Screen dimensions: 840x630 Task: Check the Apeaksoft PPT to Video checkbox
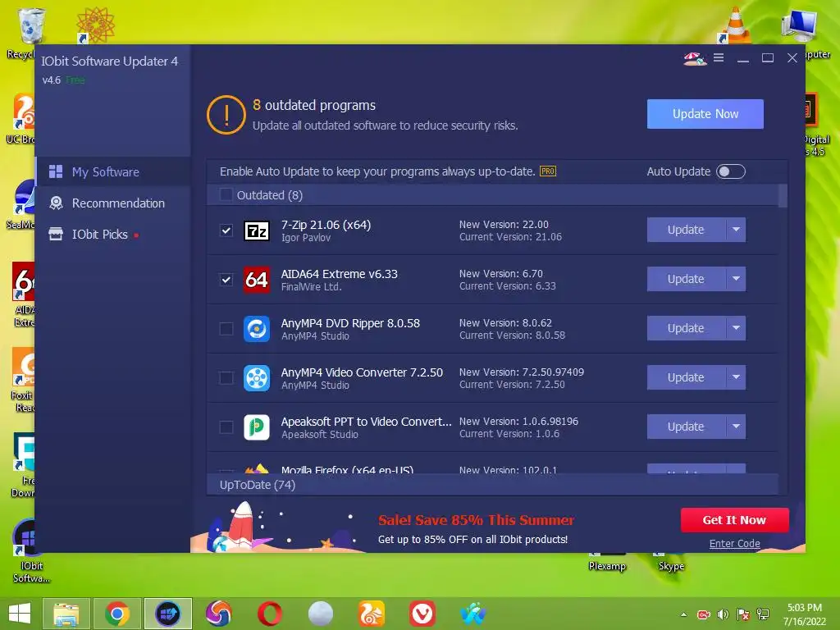point(226,427)
